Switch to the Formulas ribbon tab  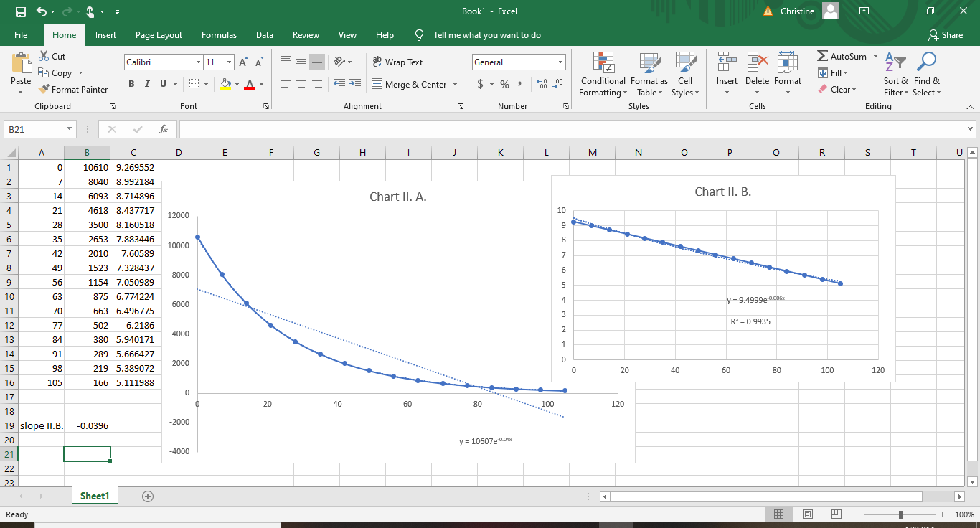click(x=219, y=34)
